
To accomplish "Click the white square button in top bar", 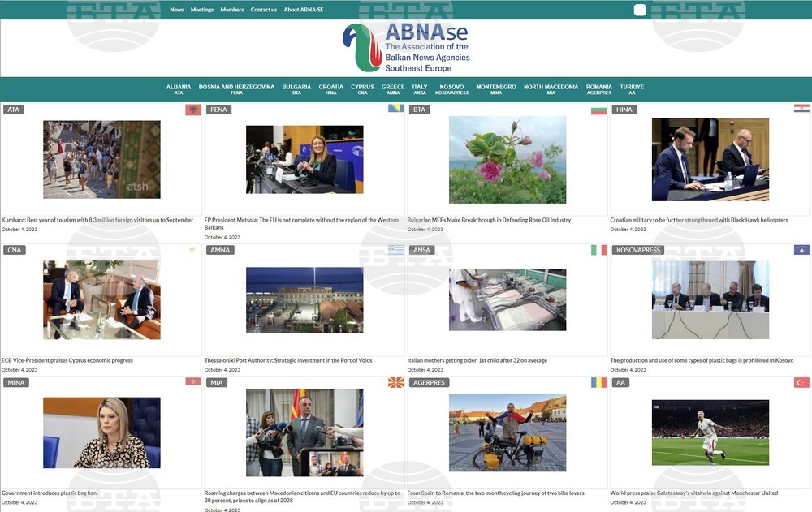I will click(640, 10).
